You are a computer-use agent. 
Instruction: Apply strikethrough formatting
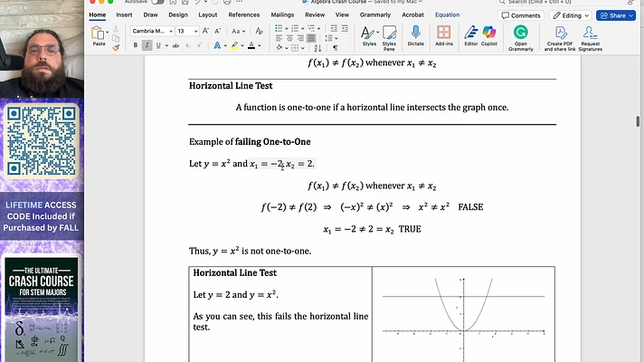coord(175,45)
